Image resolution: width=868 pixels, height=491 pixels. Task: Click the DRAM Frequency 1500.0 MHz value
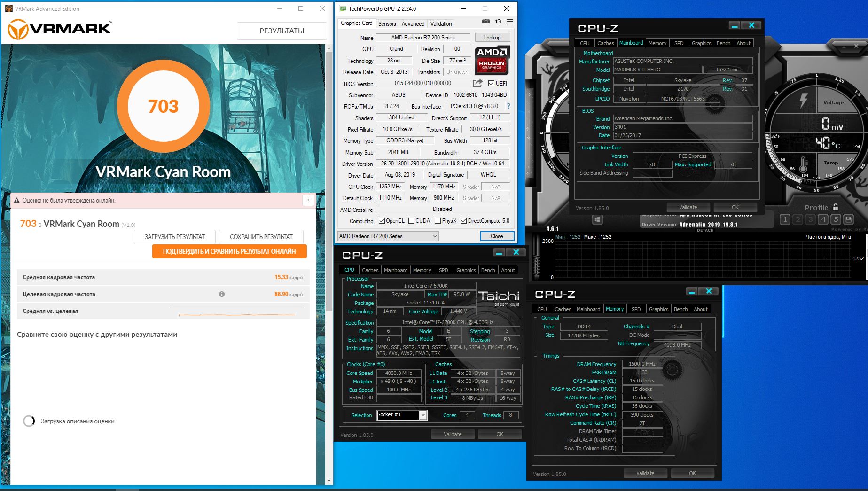tap(642, 364)
